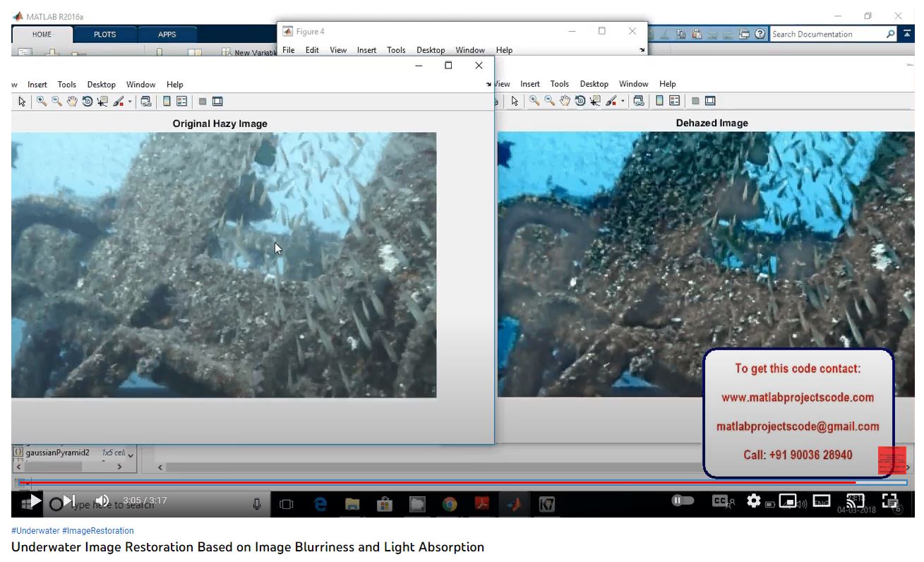
Task: Click Insert Colorbar icon in left figure toolbar
Action: (x=167, y=102)
